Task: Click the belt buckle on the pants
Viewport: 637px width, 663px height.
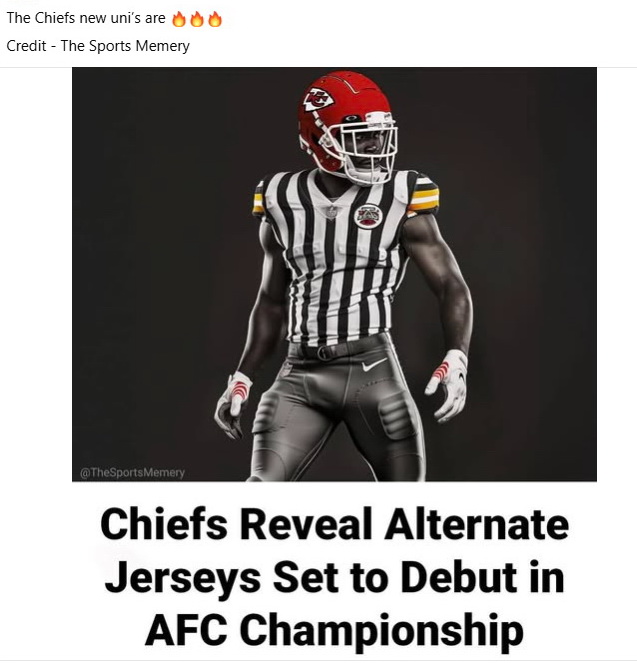Action: coord(323,352)
